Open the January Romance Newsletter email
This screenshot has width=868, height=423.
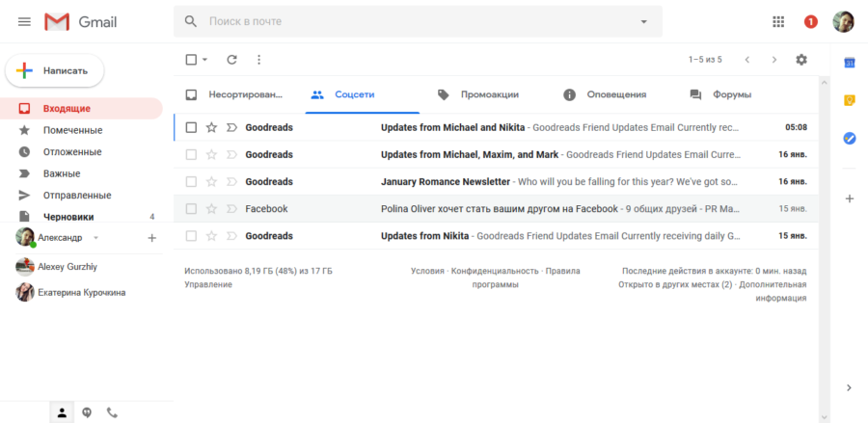496,182
